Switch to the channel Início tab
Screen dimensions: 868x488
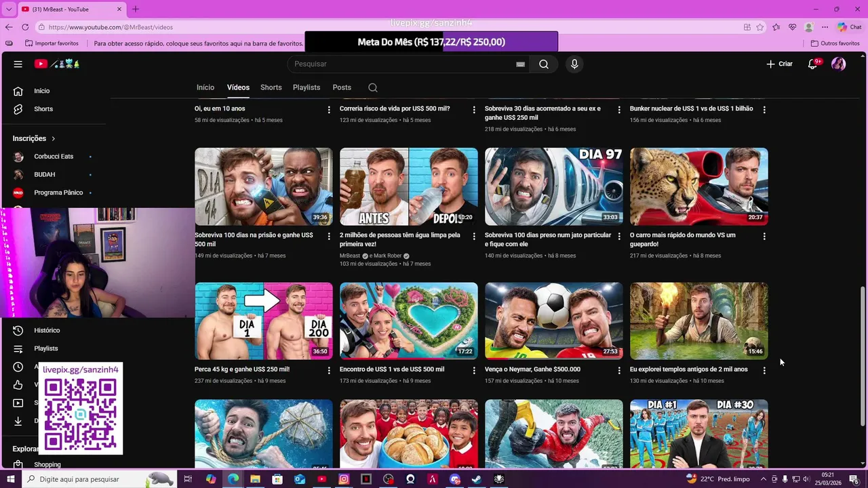pyautogui.click(x=205, y=87)
